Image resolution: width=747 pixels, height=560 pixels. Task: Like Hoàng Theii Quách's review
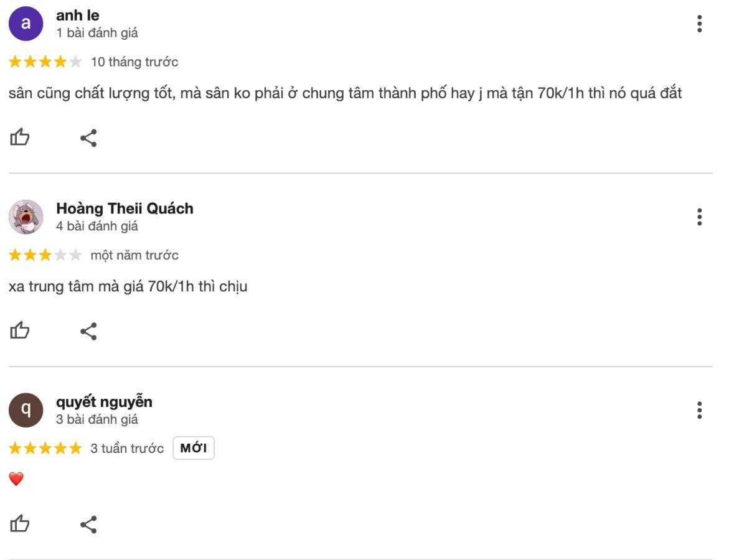point(20,330)
